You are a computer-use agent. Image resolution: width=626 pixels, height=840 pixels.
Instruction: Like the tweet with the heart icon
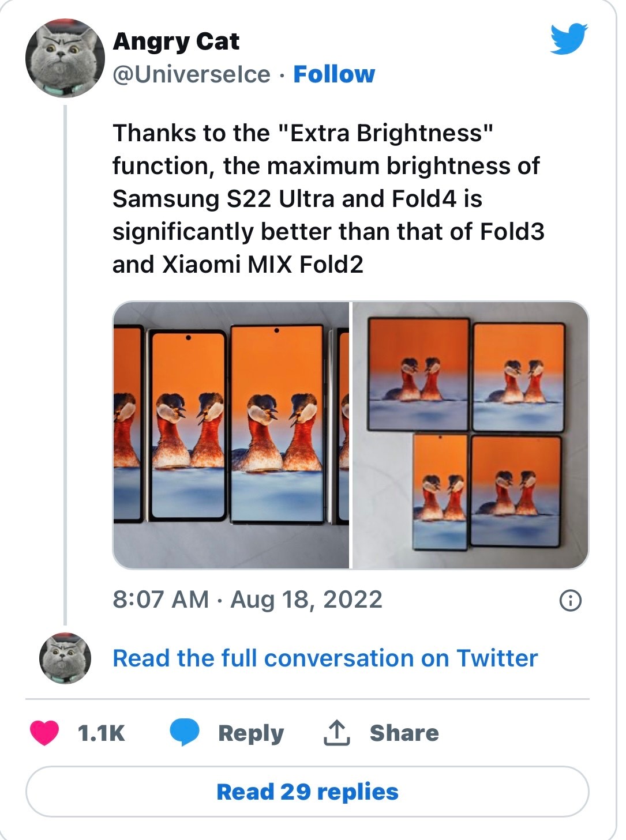coord(44,733)
